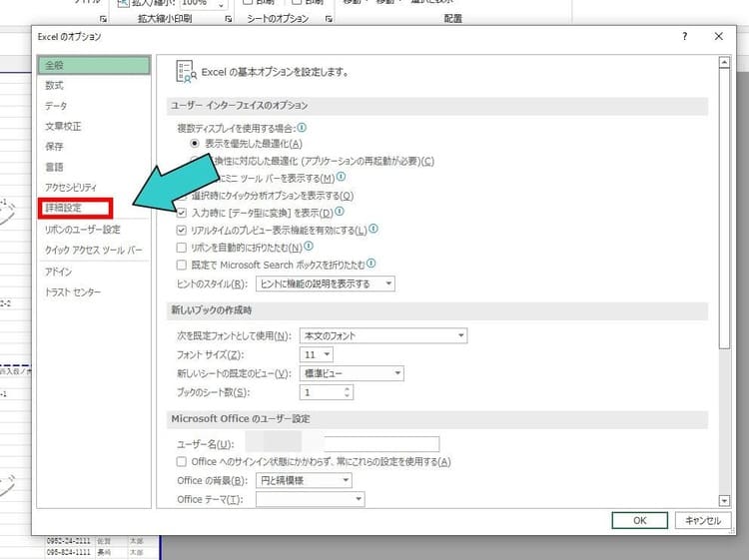The width and height of the screenshot is (749, 560).
Task: Open the トラスト センター category
Action: [73, 292]
